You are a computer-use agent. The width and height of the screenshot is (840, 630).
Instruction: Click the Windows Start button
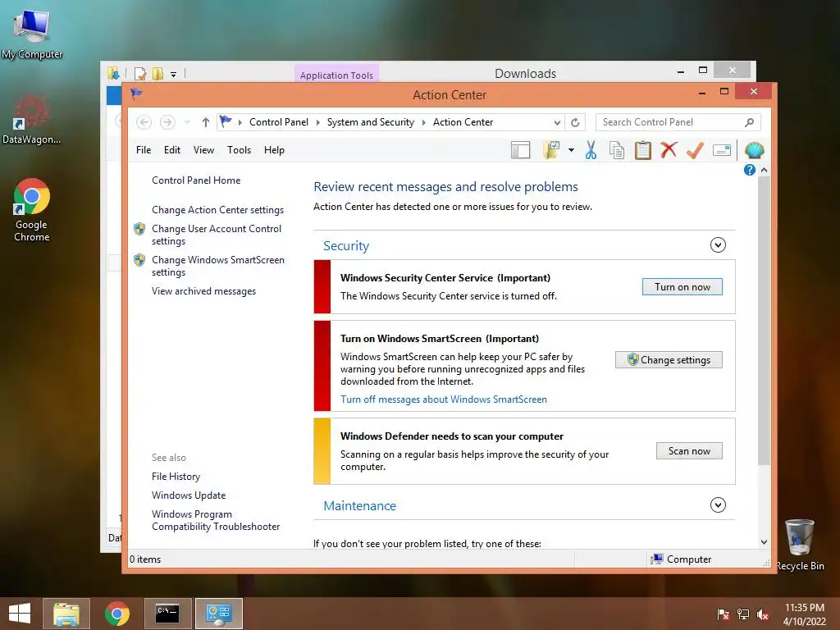pos(20,614)
